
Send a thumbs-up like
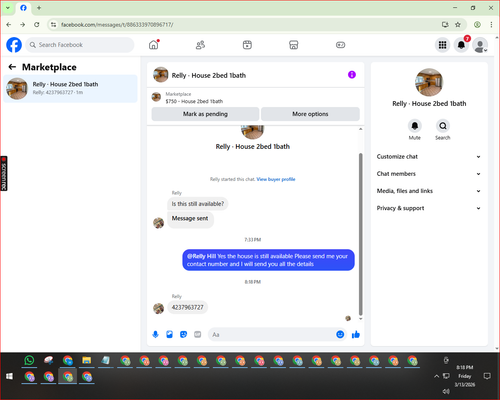tap(356, 334)
